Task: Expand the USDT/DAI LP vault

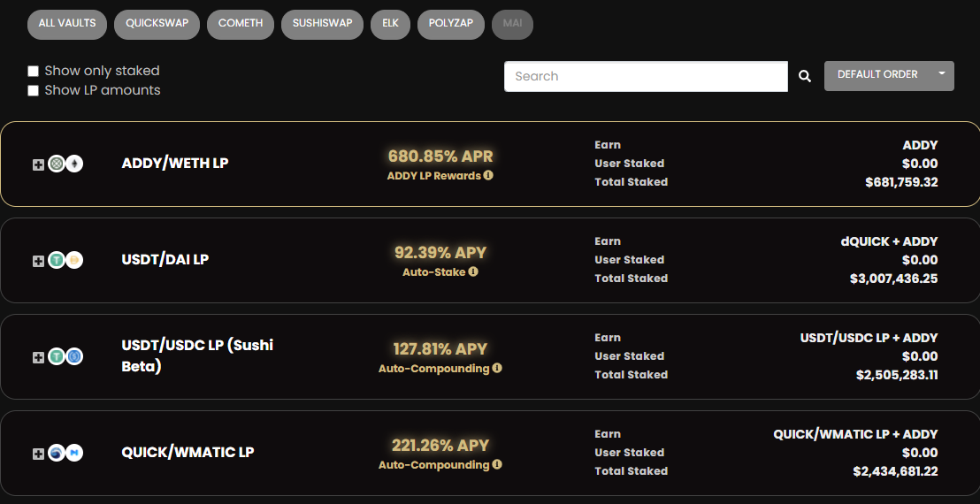Action: 38,261
